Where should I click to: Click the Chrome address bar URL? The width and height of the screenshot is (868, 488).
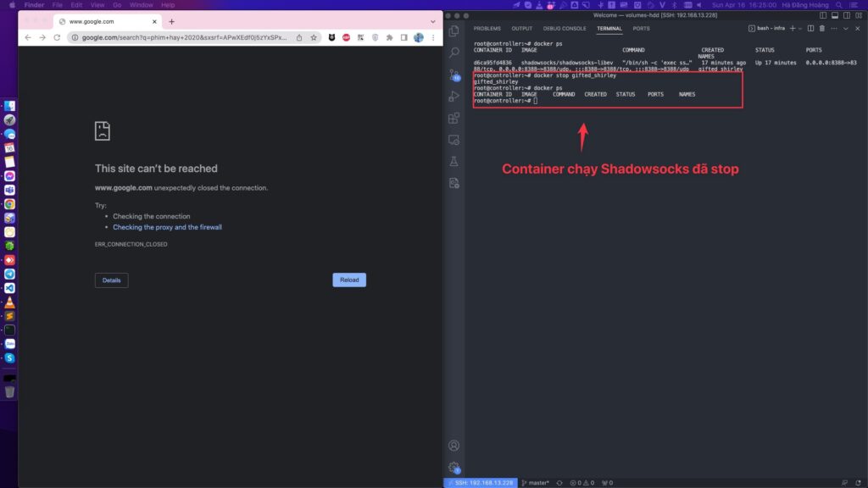tap(184, 37)
